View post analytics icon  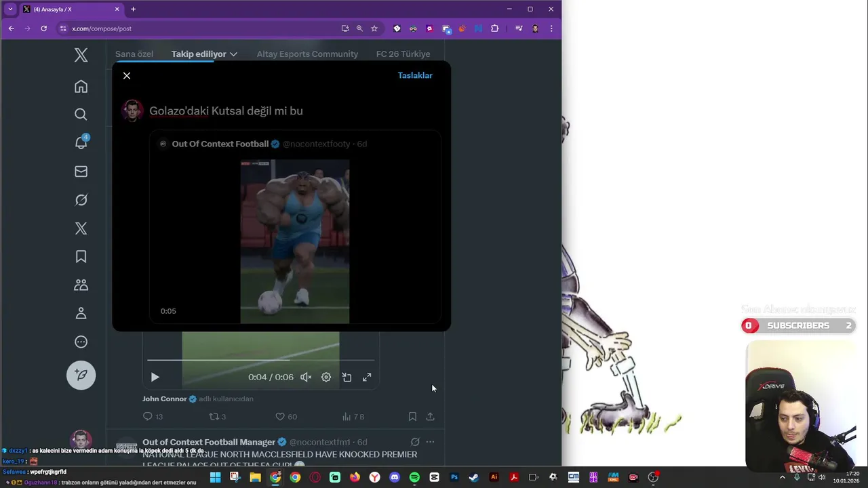(347, 417)
